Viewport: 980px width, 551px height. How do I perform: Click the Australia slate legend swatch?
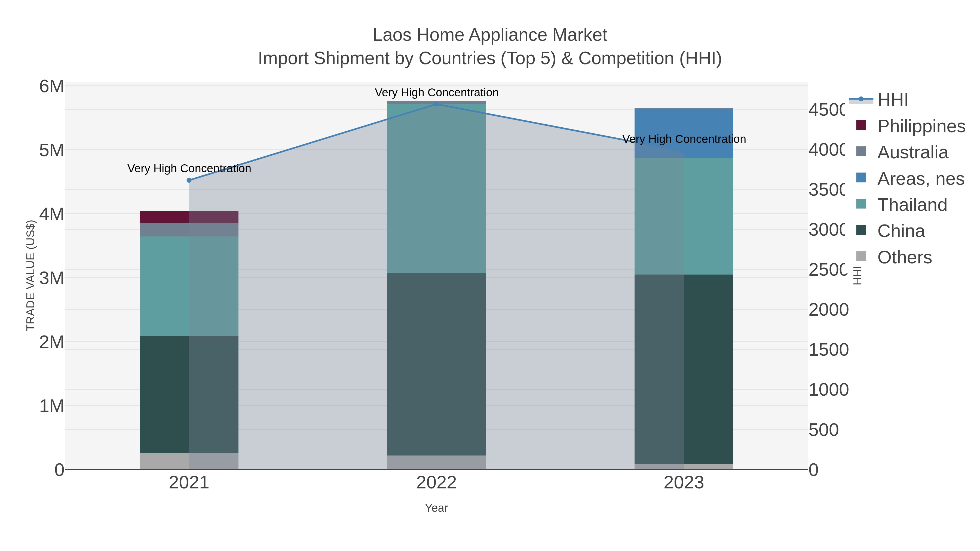[x=861, y=151]
